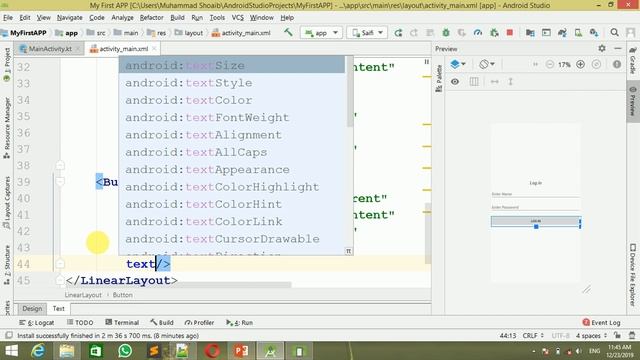Switch to the Design tab
The width and height of the screenshot is (640, 360).
coord(32,309)
